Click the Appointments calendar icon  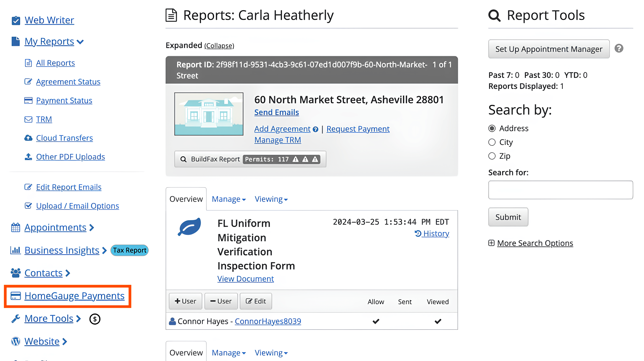pos(15,228)
